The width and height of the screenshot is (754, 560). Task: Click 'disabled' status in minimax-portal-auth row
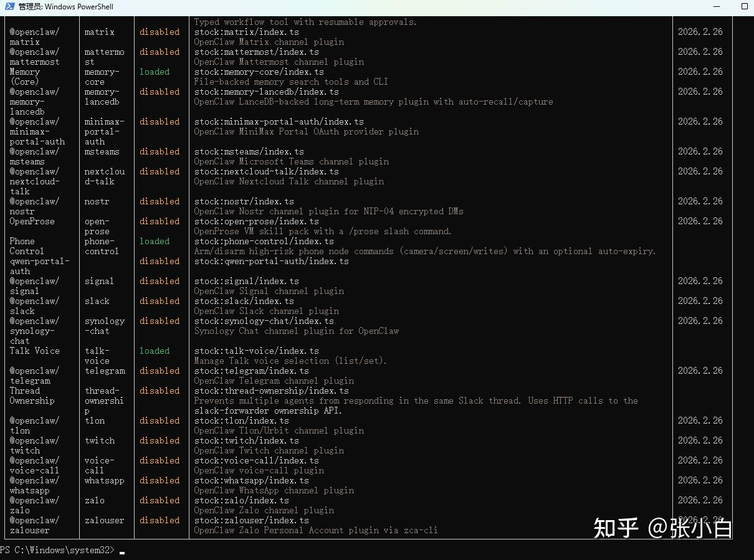[x=160, y=121]
